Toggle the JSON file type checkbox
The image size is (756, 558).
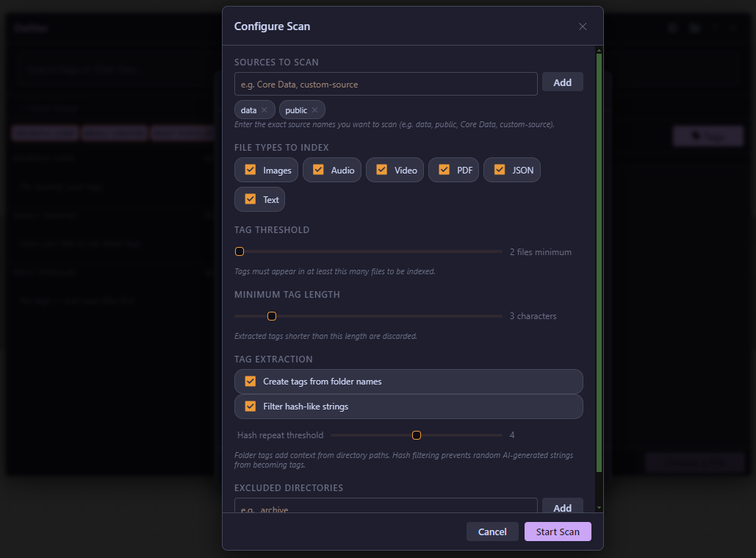pyautogui.click(x=500, y=170)
